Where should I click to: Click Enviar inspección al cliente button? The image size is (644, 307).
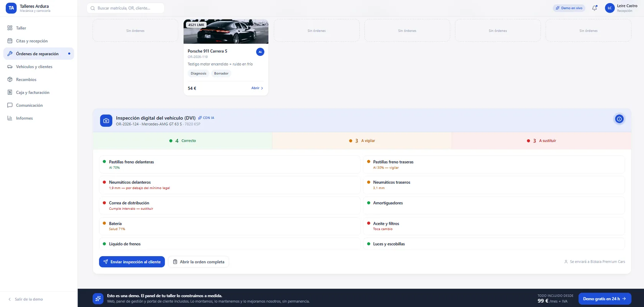(132, 262)
